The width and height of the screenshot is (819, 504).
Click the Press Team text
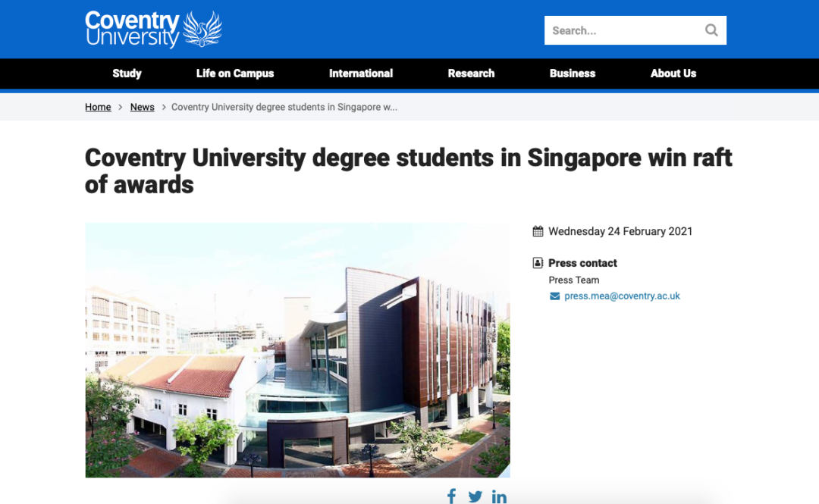[x=573, y=280]
